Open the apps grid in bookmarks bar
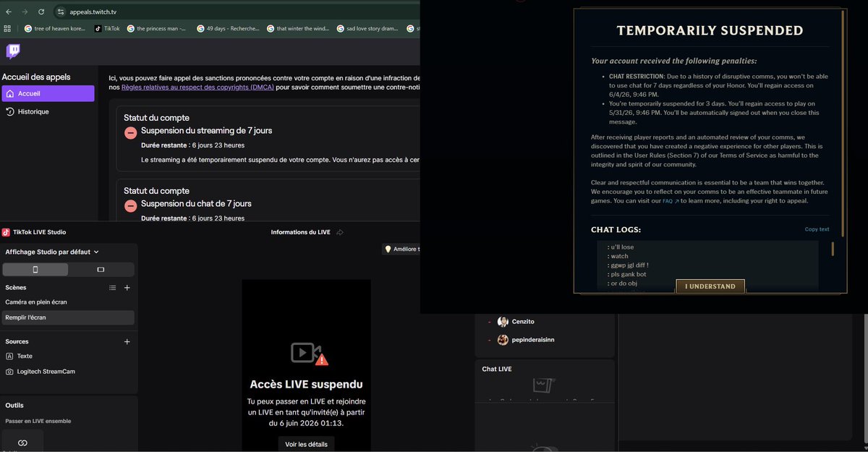This screenshot has width=868, height=452. [7, 29]
